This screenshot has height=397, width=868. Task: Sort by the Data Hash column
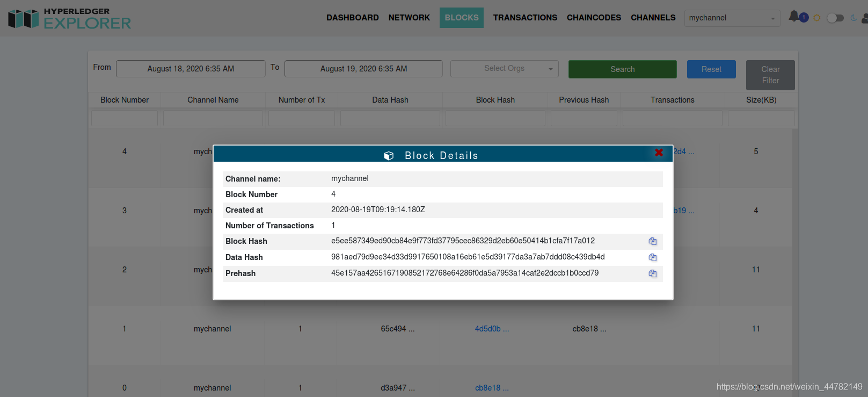pos(390,100)
